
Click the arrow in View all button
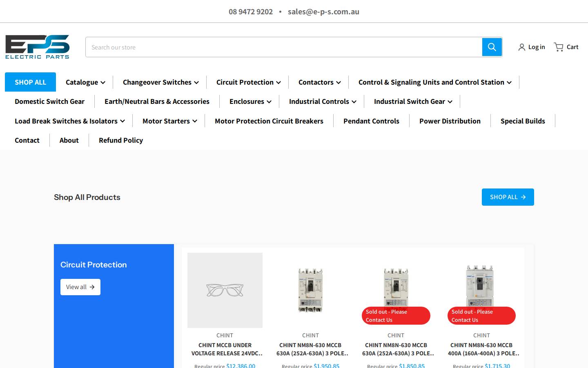point(92,287)
